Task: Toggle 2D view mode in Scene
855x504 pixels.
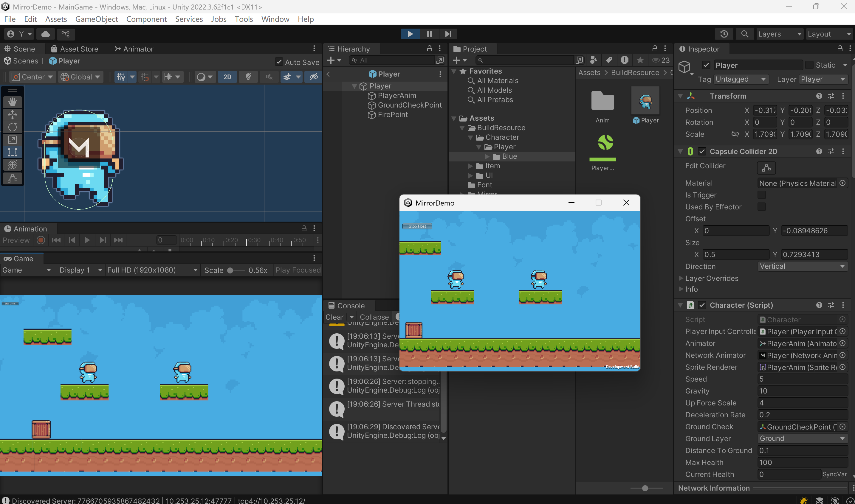Action: pos(227,77)
